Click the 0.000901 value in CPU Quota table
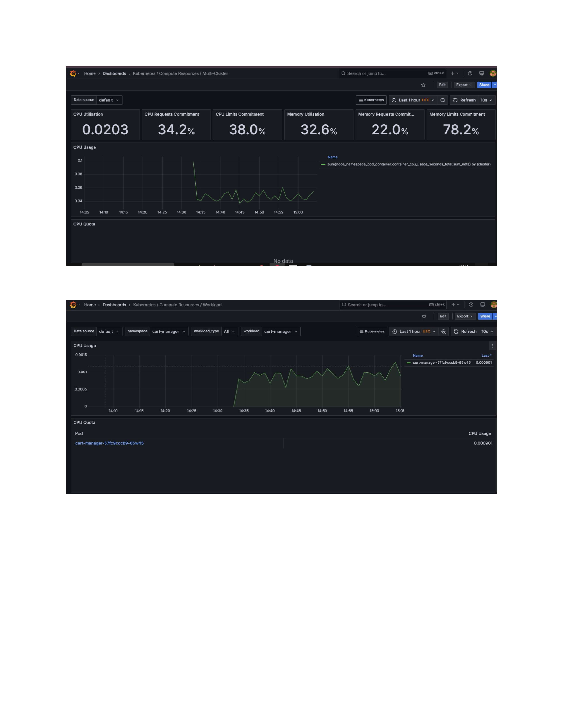This screenshot has width=563, height=728. click(483, 443)
